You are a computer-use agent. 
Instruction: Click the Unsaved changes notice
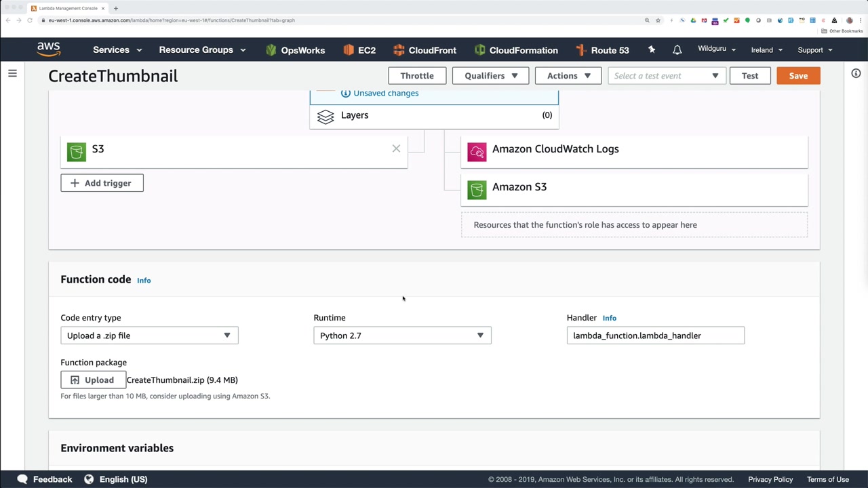click(380, 94)
